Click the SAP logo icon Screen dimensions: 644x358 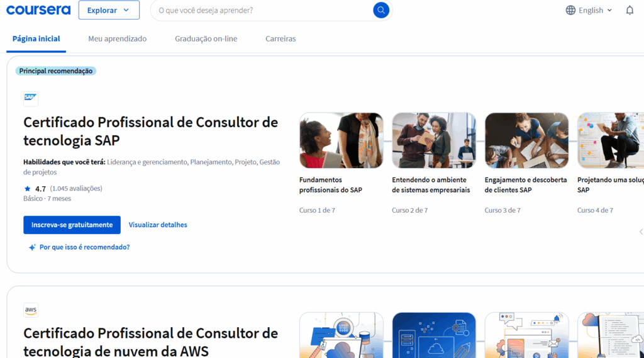coord(31,99)
